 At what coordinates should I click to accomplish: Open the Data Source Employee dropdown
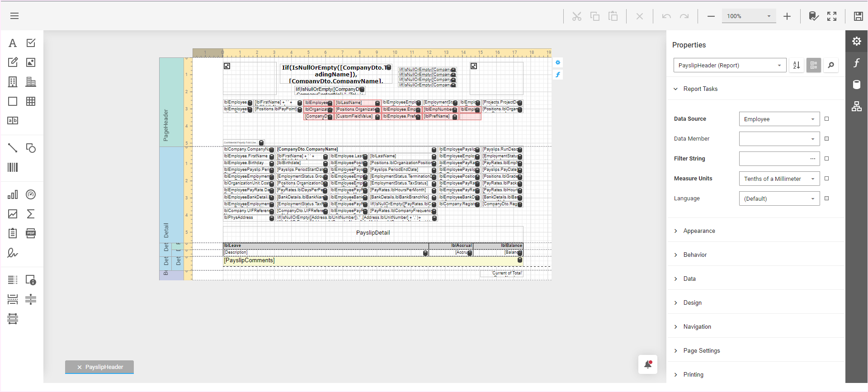[x=779, y=119]
